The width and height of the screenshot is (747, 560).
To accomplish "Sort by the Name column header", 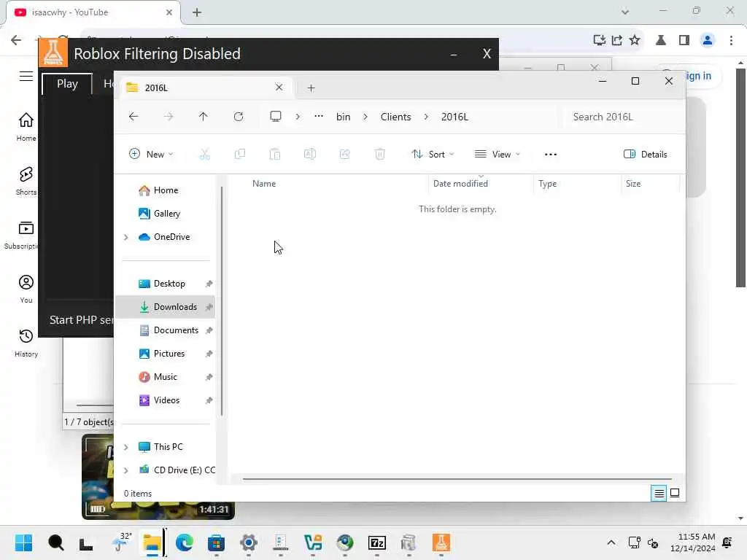I will 264,184.
